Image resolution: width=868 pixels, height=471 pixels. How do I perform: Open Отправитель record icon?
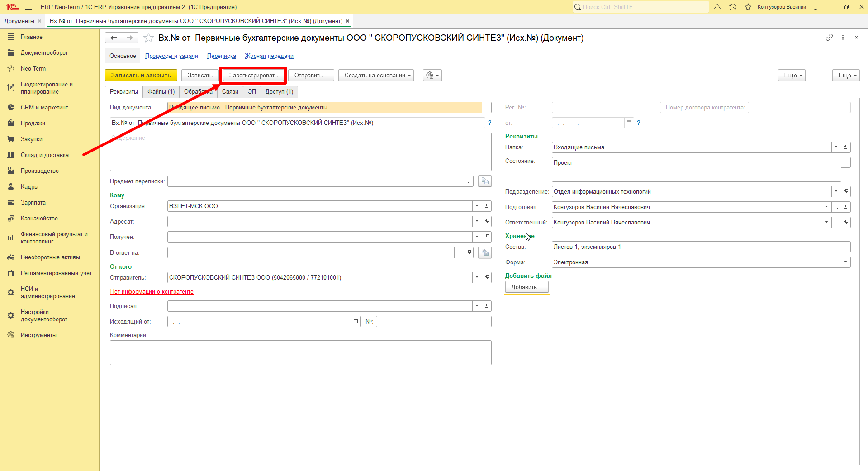tap(487, 277)
